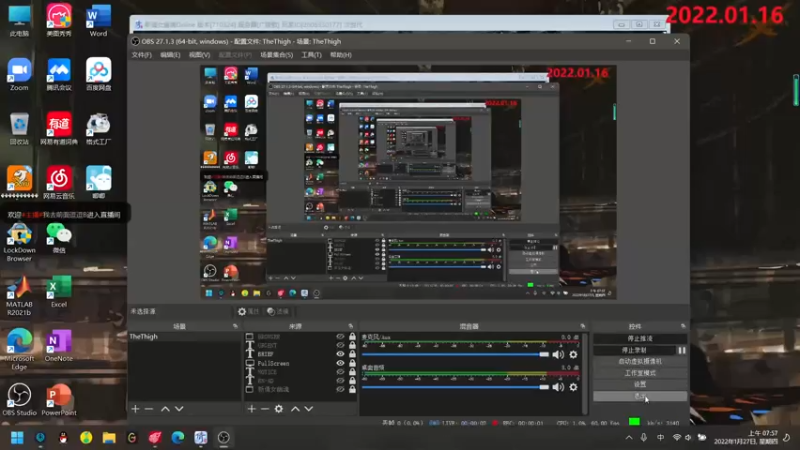This screenshot has width=800, height=450.
Task: Add a new source with plus icon
Action: pos(252,409)
